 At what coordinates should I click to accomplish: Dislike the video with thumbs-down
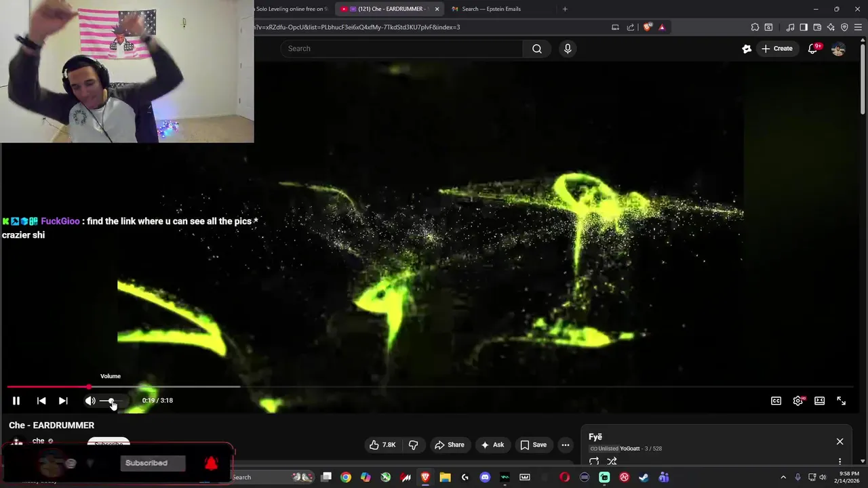(413, 445)
